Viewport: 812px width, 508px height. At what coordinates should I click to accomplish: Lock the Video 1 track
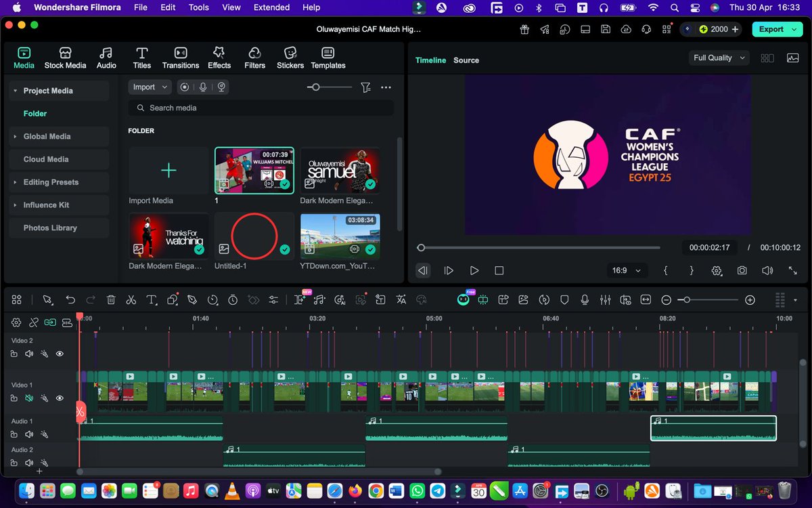point(14,398)
